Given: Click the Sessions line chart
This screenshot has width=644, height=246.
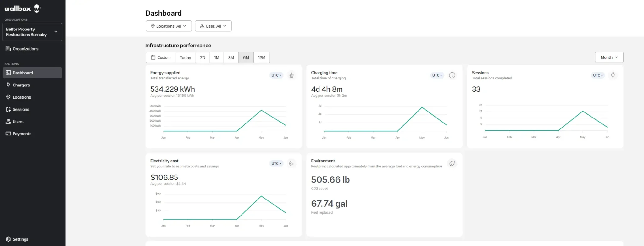Looking at the screenshot, I should pyautogui.click(x=545, y=121).
